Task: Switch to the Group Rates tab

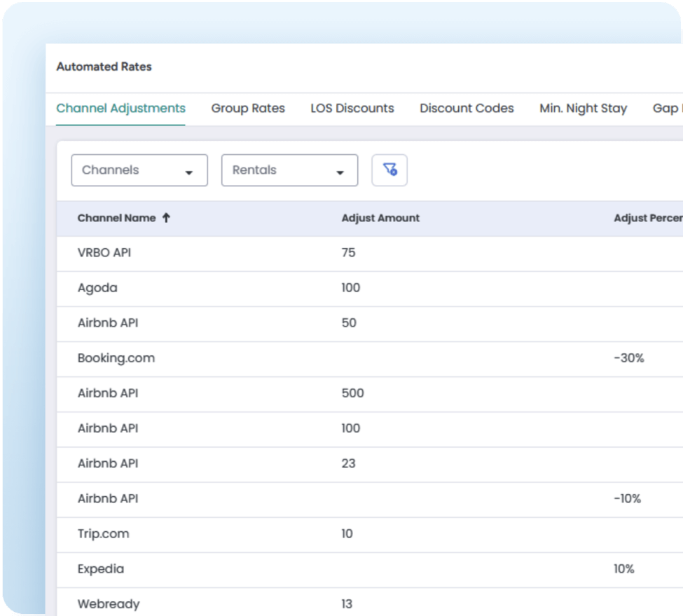Action: click(248, 108)
